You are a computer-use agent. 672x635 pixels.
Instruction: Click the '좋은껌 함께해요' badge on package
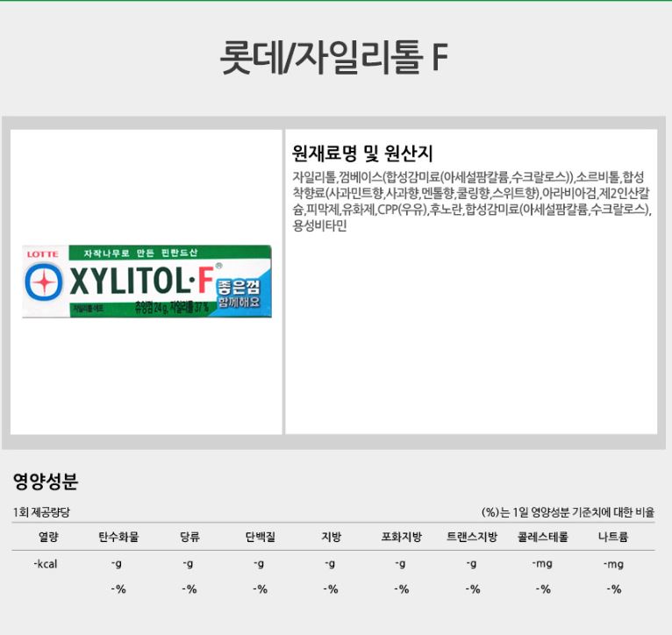tap(239, 294)
